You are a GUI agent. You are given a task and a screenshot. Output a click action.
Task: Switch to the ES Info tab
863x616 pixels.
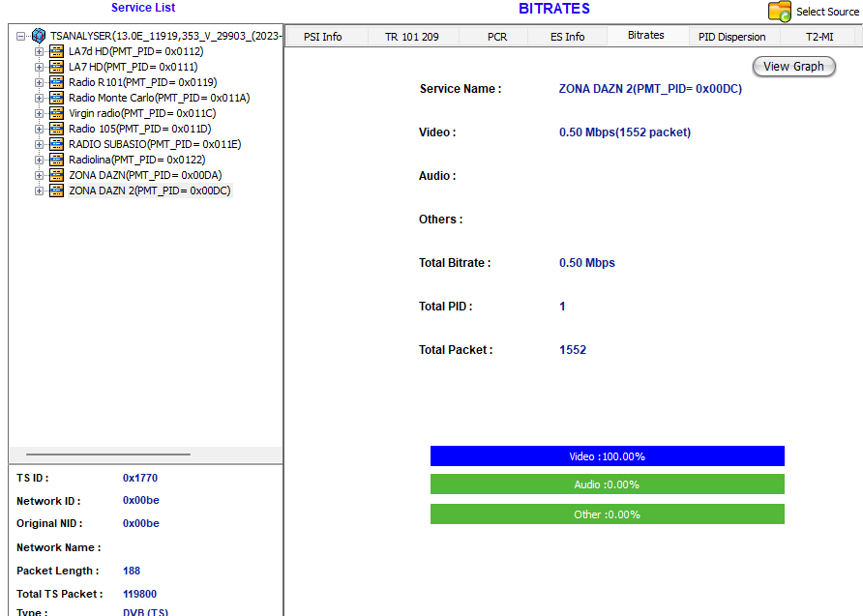point(568,37)
